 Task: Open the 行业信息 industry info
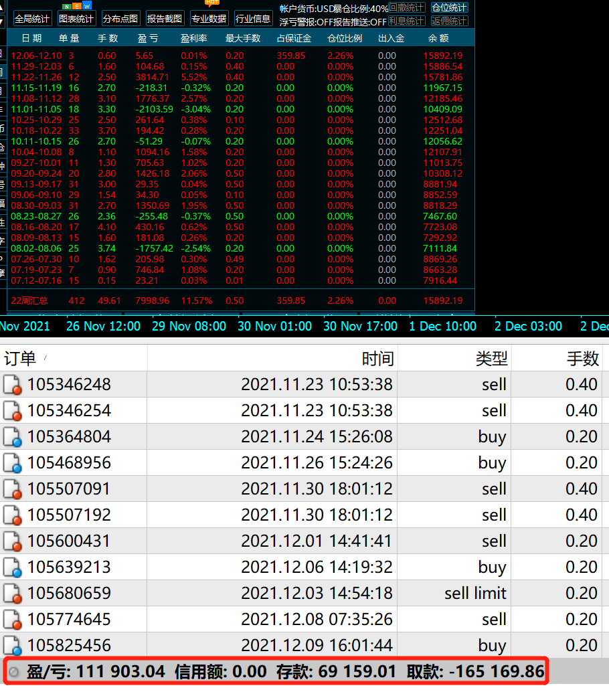pyautogui.click(x=253, y=19)
